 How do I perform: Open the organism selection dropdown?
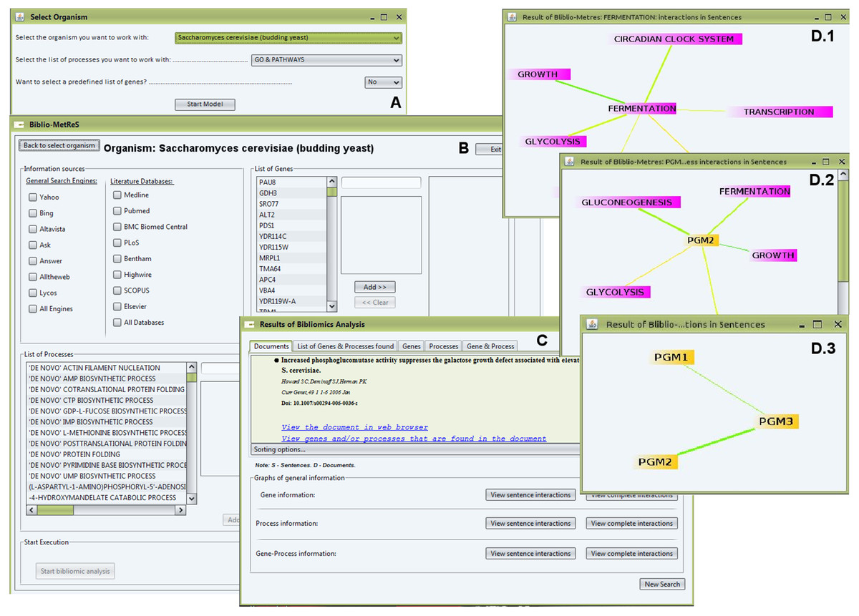tap(288, 39)
